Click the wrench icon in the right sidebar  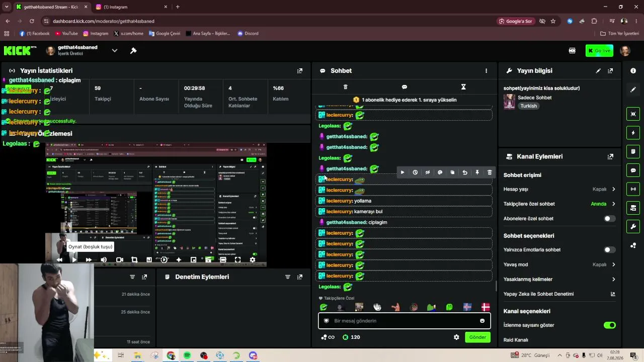(x=633, y=227)
